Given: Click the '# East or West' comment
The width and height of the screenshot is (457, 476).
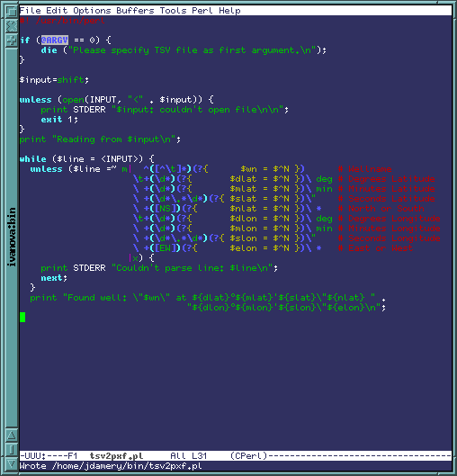Looking at the screenshot, I should (x=376, y=248).
